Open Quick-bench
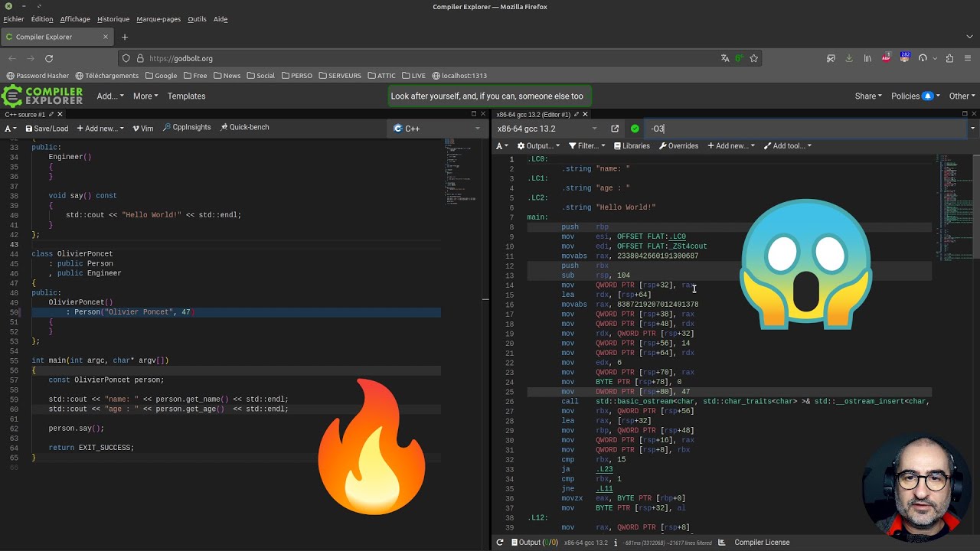 pos(244,128)
